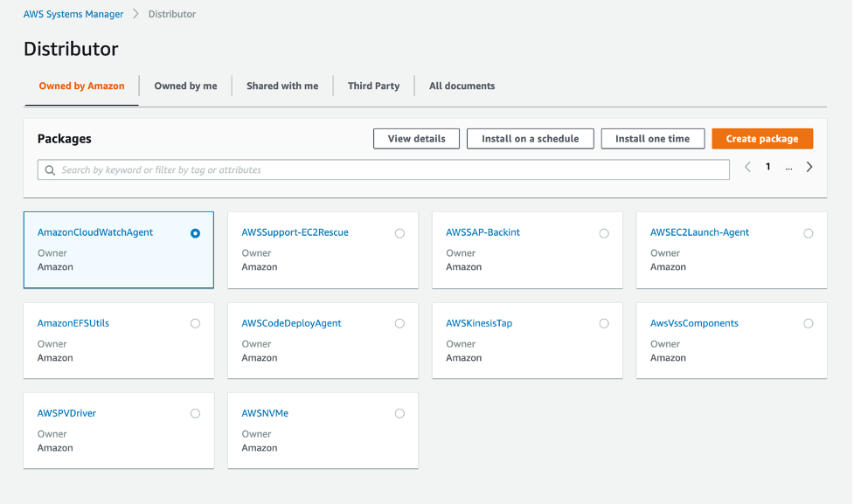Click the previous page chevron arrow
Viewport: 854px width, 504px height.
747,166
